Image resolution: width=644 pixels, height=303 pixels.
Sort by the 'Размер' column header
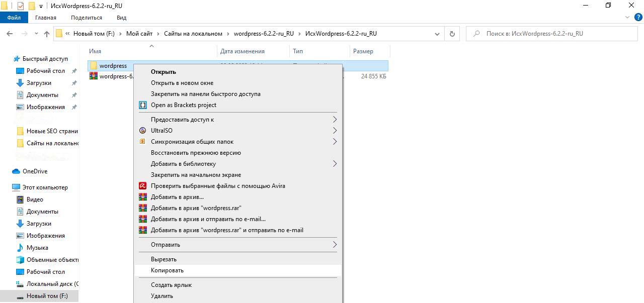pyautogui.click(x=363, y=51)
